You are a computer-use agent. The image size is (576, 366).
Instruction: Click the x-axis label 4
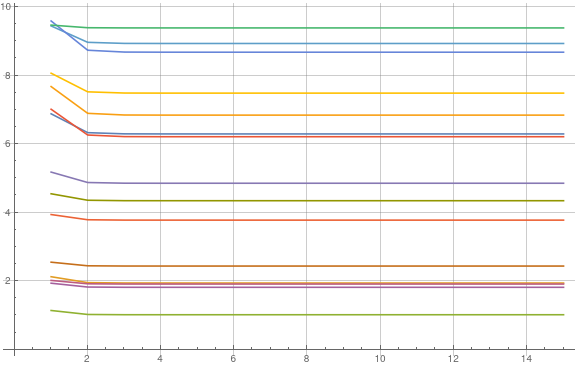(160, 359)
